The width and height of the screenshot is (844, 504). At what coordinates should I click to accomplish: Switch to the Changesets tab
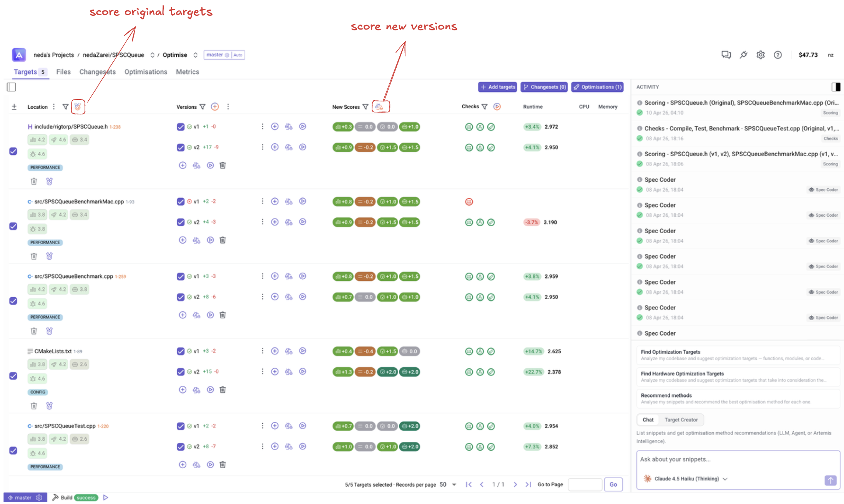coord(97,72)
